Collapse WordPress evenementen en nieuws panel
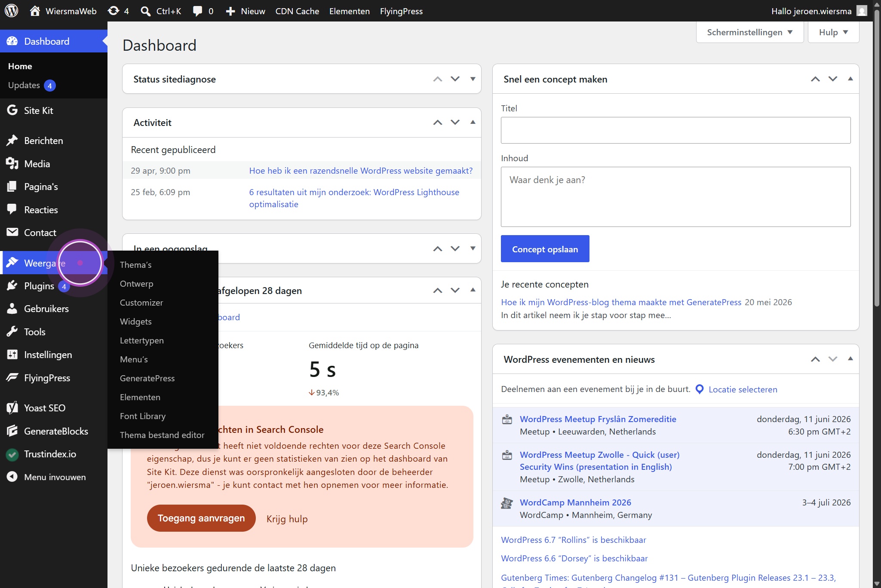 850,359
